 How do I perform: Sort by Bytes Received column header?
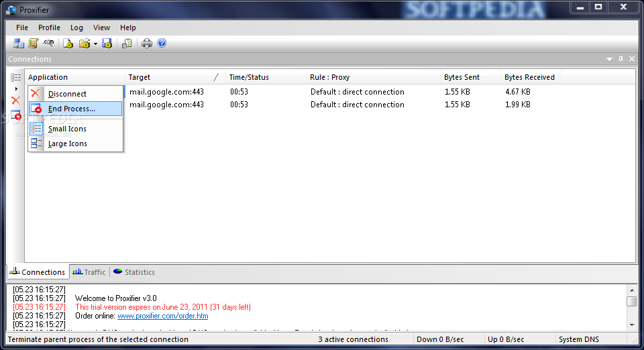(531, 77)
